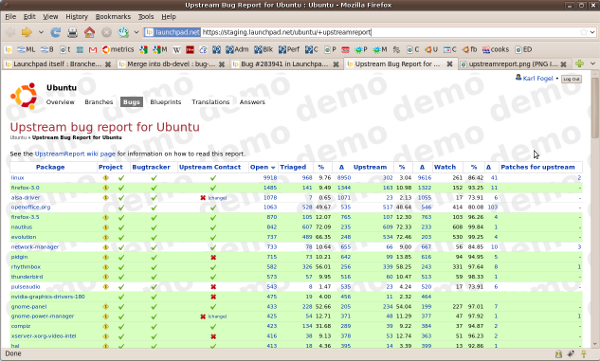Open the File menu
The height and width of the screenshot is (361, 600).
tap(11, 16)
